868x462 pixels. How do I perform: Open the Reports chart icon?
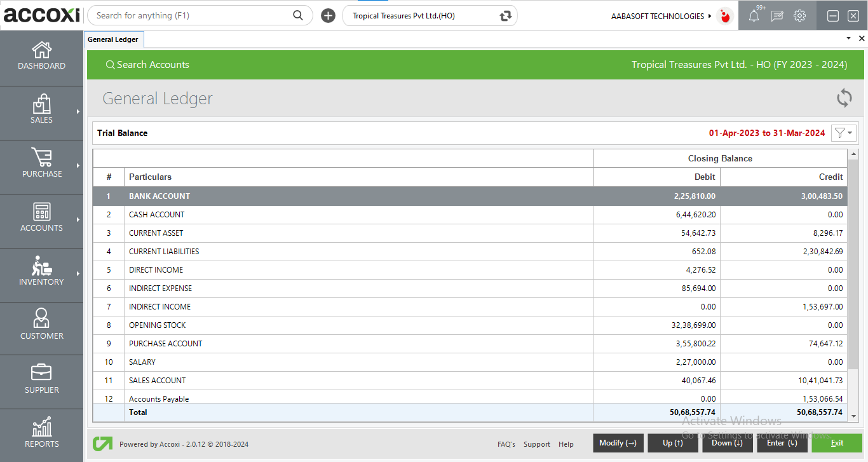click(x=41, y=427)
